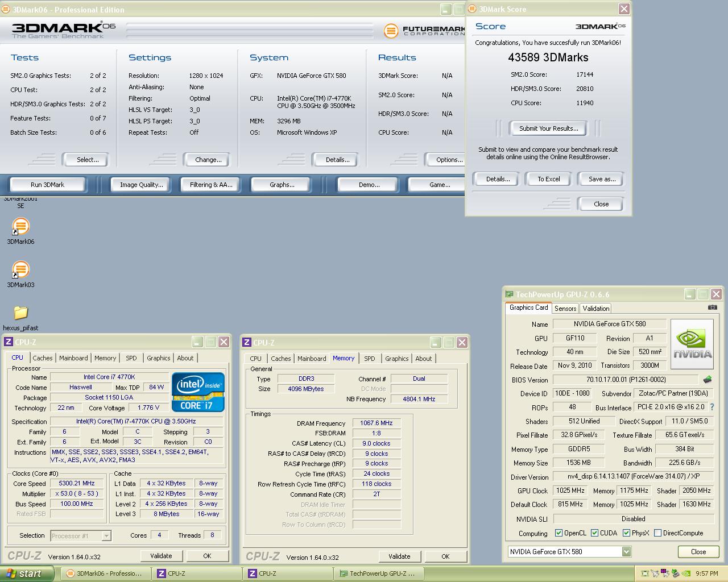Open the CPU-Z Processor #1 selection dropdown

point(106,536)
